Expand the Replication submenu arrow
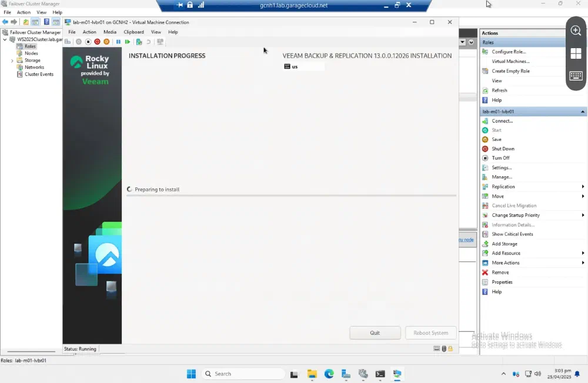 coord(583,187)
